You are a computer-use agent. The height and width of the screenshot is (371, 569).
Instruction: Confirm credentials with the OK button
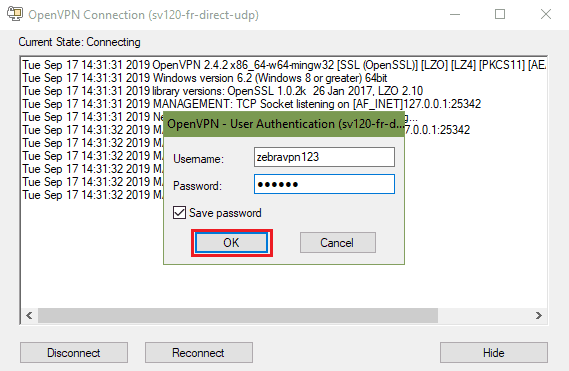click(232, 242)
